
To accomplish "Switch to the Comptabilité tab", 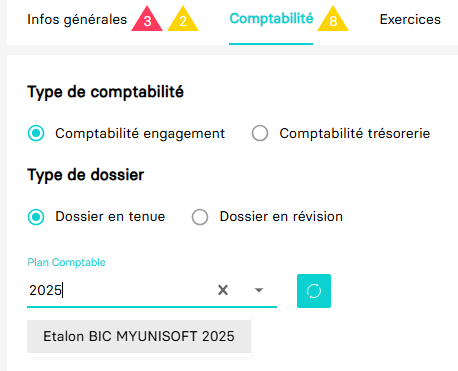I will click(271, 19).
